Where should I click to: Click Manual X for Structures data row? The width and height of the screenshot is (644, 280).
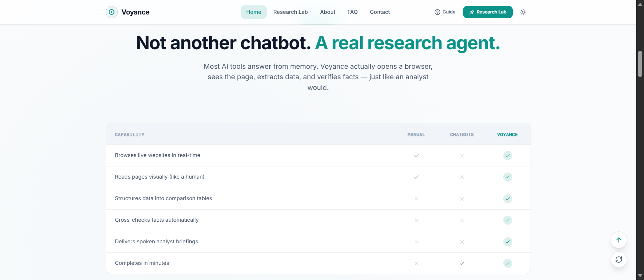click(417, 199)
